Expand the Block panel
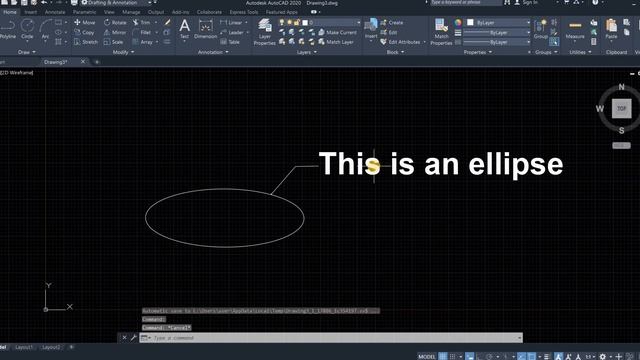Screen dimensions: 640x360 click(x=395, y=52)
